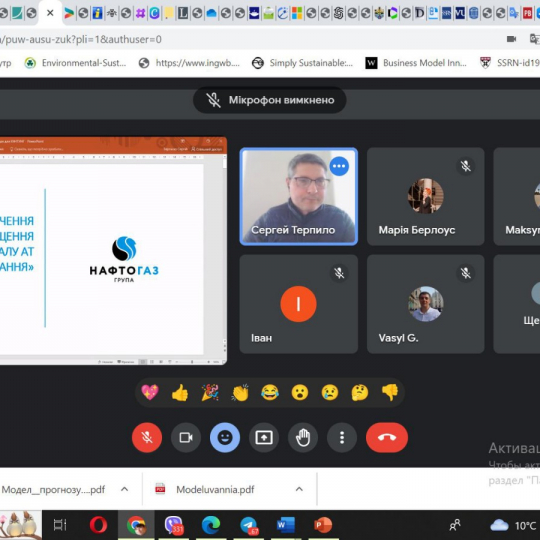Viewport: 540px width, 540px height.
Task: Select the Іван participant tile
Action: pos(299,304)
